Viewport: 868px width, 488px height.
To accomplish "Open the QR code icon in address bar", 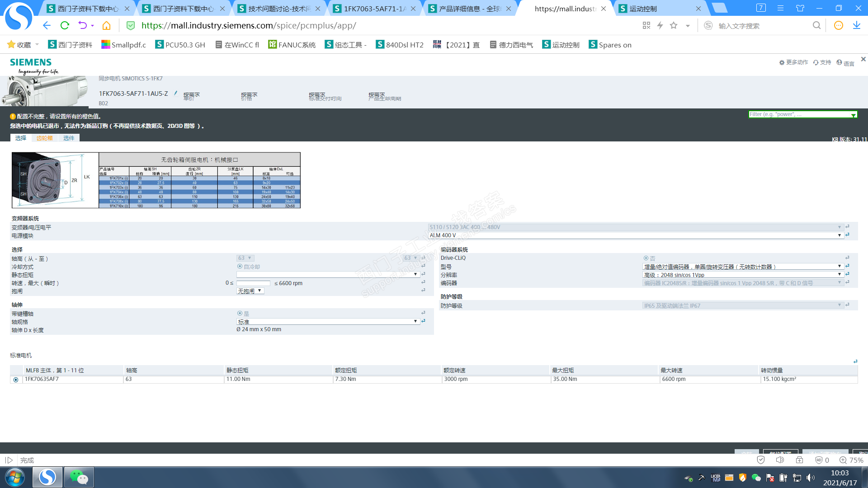I will pos(646,26).
